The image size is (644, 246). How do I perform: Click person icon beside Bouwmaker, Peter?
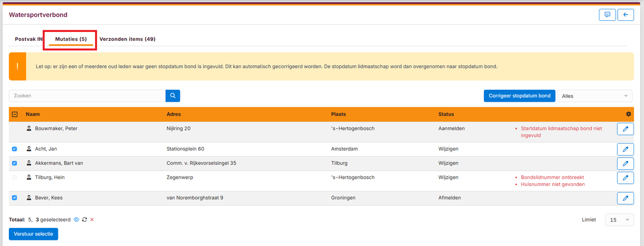pyautogui.click(x=29, y=129)
